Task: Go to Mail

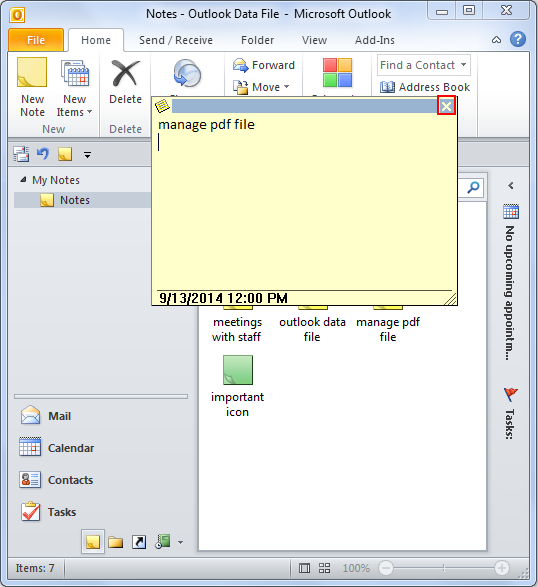Action: pos(46,416)
